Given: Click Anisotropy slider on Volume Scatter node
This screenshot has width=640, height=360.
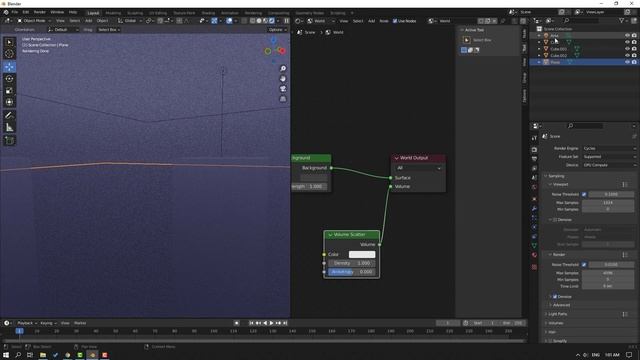Looking at the screenshot, I should coord(352,272).
